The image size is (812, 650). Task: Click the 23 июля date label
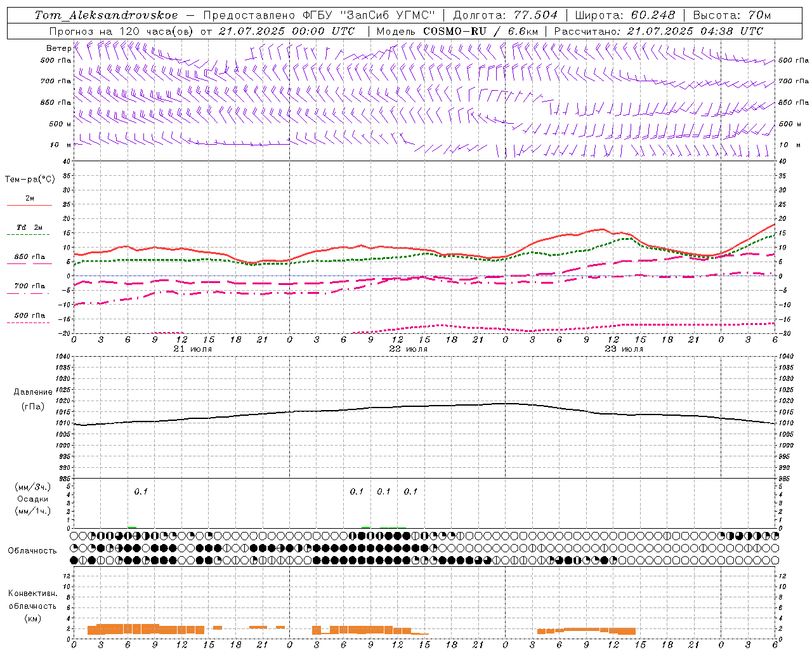click(624, 349)
